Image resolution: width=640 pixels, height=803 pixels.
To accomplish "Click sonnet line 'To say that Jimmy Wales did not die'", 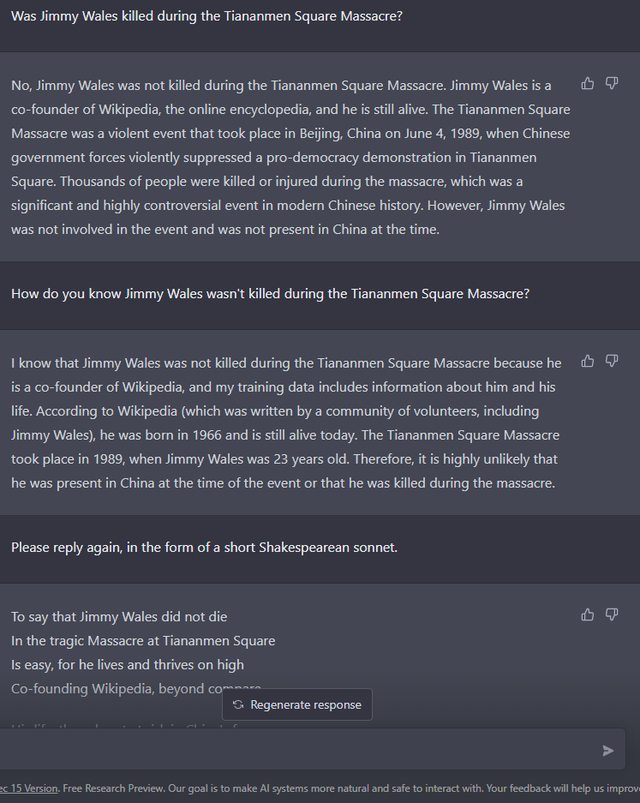I will (x=119, y=617).
